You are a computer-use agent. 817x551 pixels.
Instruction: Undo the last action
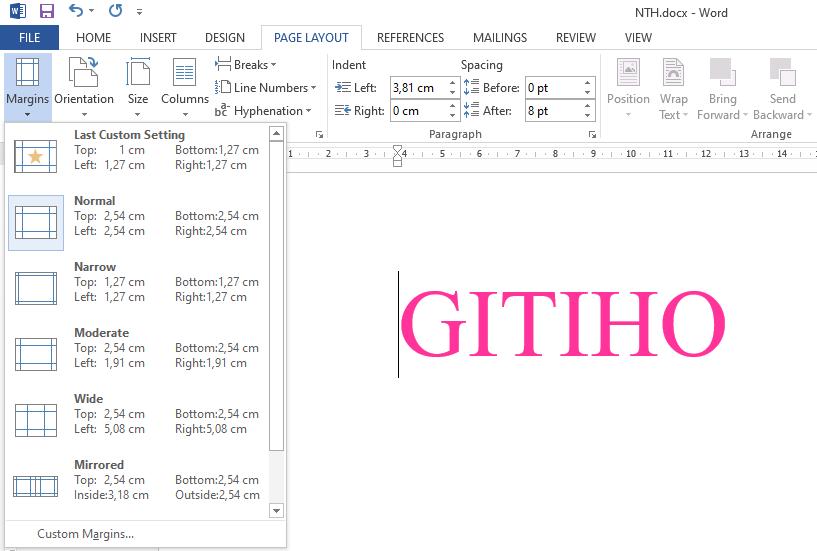(x=76, y=10)
